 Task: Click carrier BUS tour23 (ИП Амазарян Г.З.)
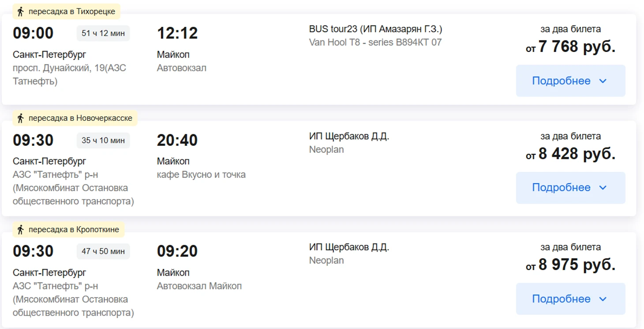pyautogui.click(x=375, y=29)
